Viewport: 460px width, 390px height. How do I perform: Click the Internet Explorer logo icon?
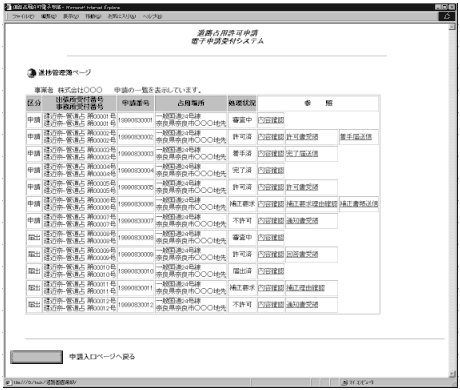click(447, 16)
